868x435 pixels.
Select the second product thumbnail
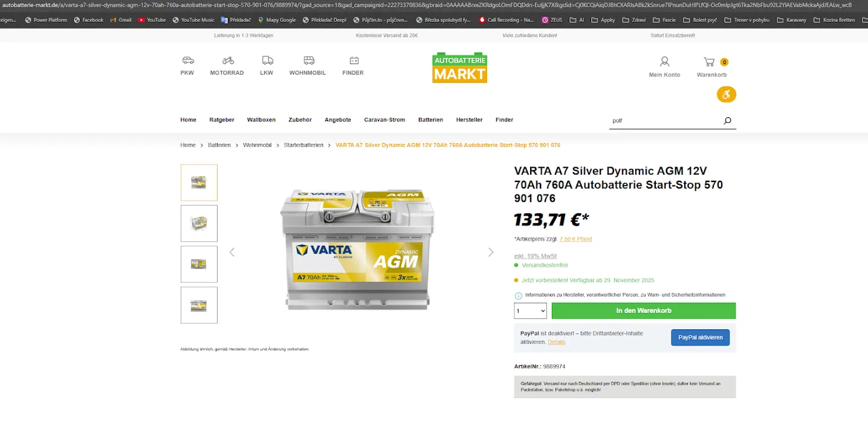coord(199,224)
